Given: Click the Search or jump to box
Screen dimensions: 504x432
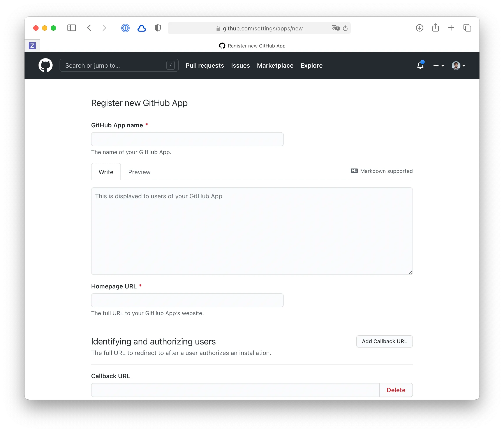Looking at the screenshot, I should coord(119,65).
